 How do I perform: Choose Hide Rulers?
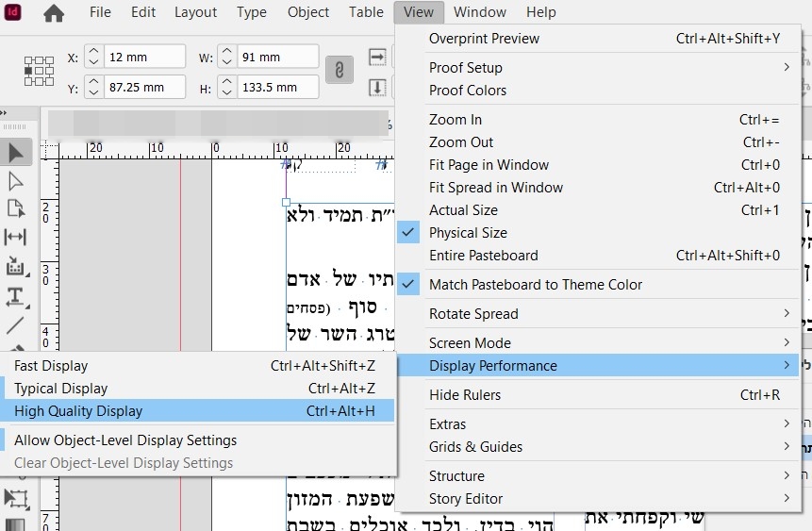(x=598, y=395)
